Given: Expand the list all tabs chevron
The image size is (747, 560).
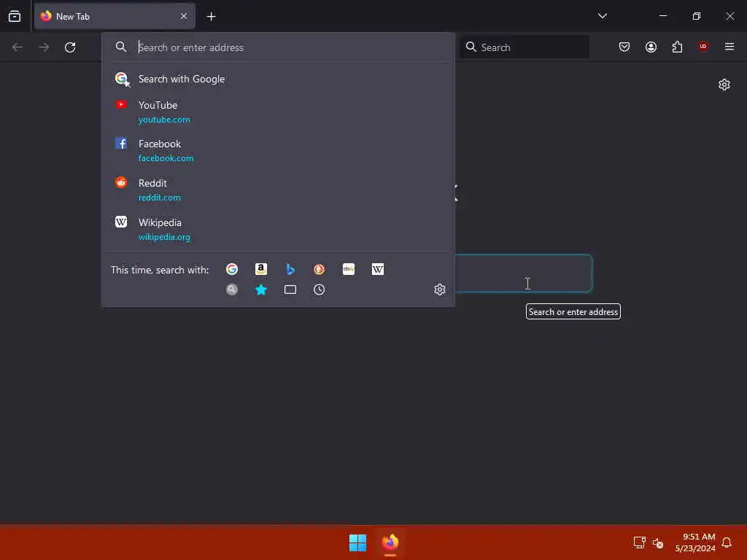Looking at the screenshot, I should (602, 16).
